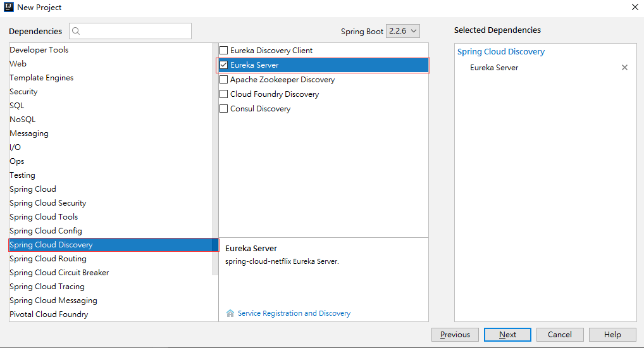Open Spring Cloud Config category
This screenshot has width=644, height=348.
46,231
